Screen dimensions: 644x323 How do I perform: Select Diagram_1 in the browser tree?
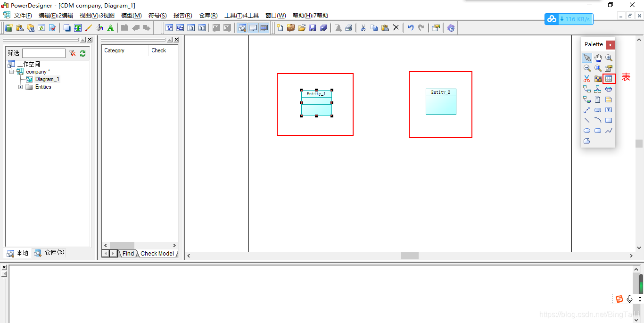pyautogui.click(x=47, y=79)
